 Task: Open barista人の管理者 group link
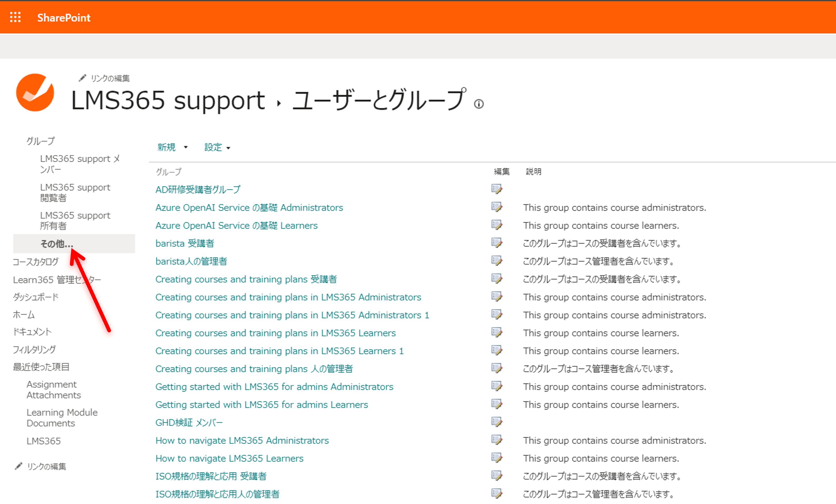point(191,261)
